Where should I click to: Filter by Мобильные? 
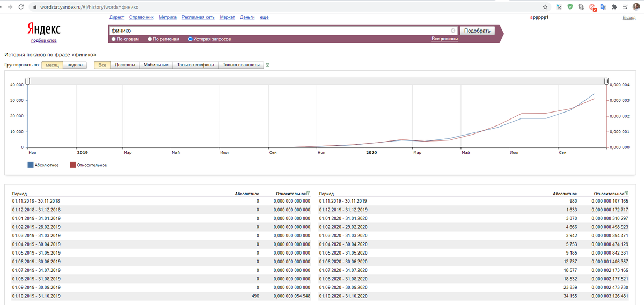point(156,65)
